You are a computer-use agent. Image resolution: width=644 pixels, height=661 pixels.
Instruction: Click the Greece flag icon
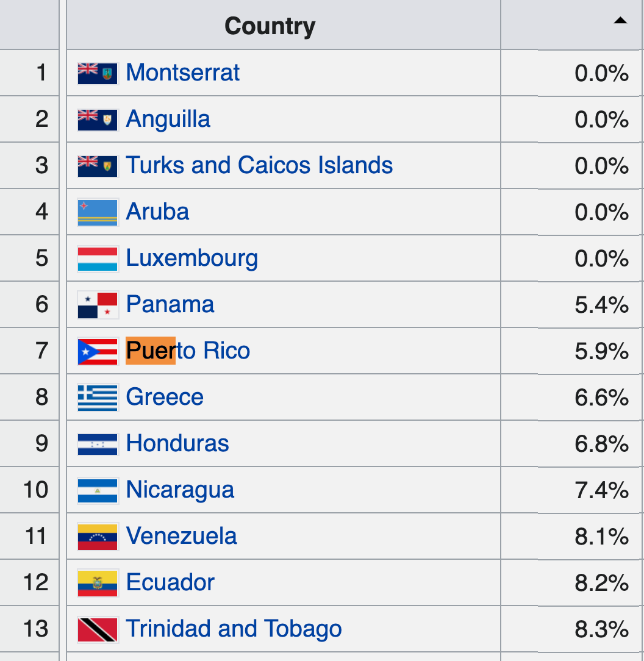(x=98, y=398)
